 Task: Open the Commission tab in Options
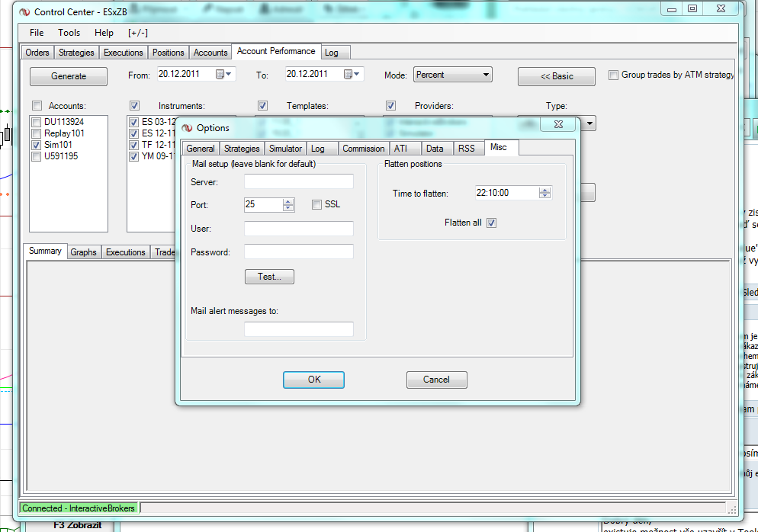point(364,149)
